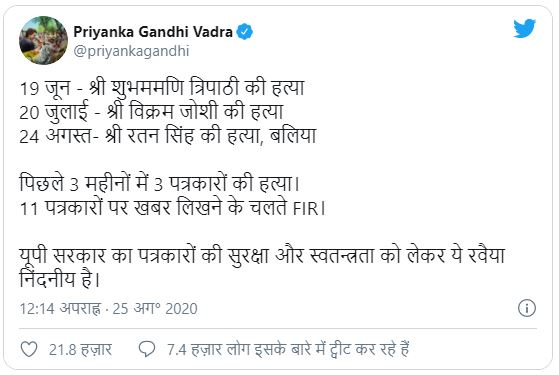Visit the @priyankagandhi handle link
This screenshot has height=375, width=559.
pyautogui.click(x=131, y=51)
